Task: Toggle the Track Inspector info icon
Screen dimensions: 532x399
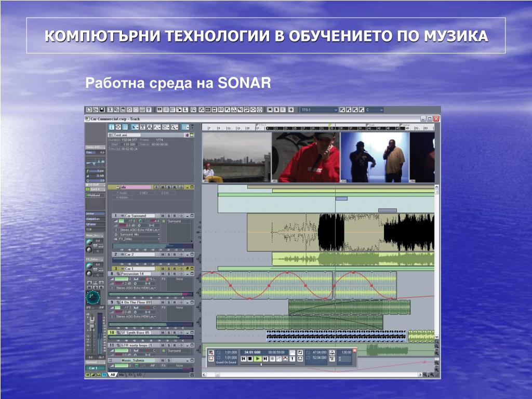Action: (x=111, y=127)
